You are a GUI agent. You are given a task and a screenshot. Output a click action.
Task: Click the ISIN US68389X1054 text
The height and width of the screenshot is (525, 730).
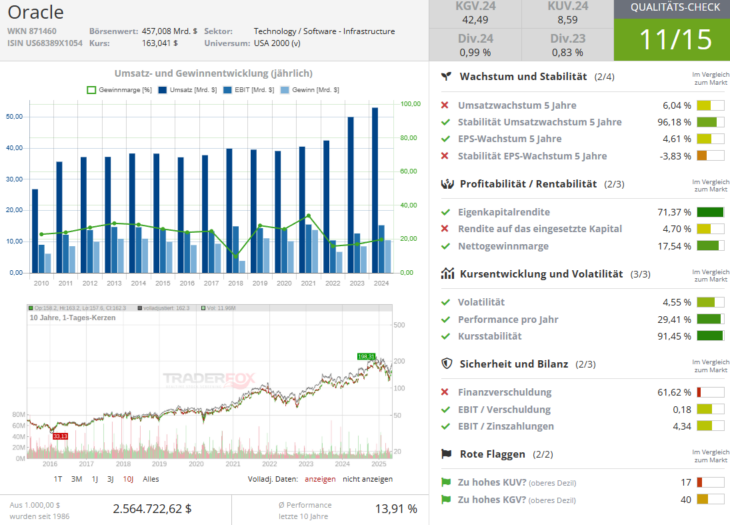(45, 43)
